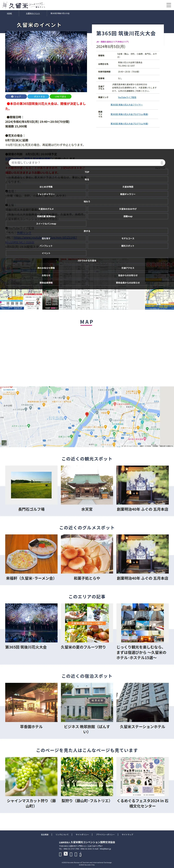The height and width of the screenshot is (868, 174).
Task: Click HOME breadcrumb link
Action: [9, 13]
